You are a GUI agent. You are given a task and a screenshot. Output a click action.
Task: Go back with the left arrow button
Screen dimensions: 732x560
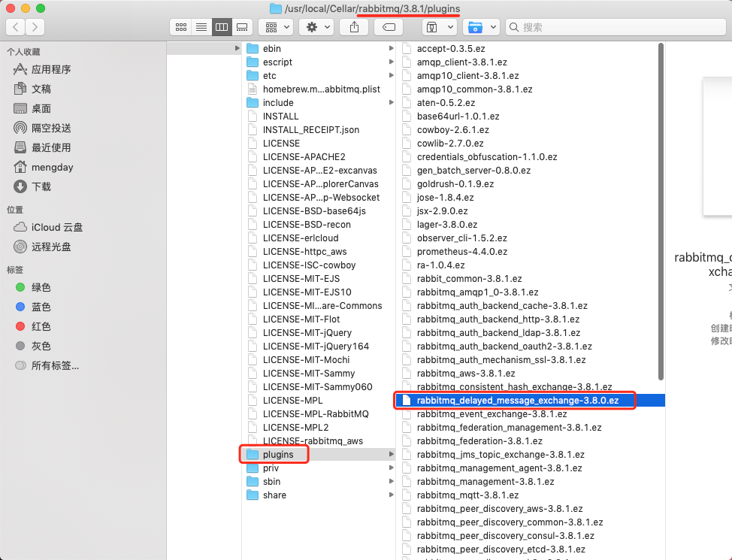click(15, 27)
